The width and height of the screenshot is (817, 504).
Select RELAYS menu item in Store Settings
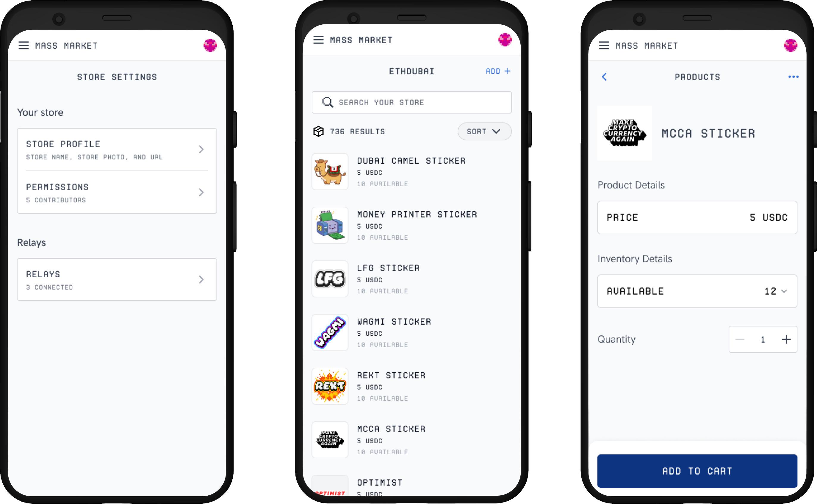tap(115, 279)
